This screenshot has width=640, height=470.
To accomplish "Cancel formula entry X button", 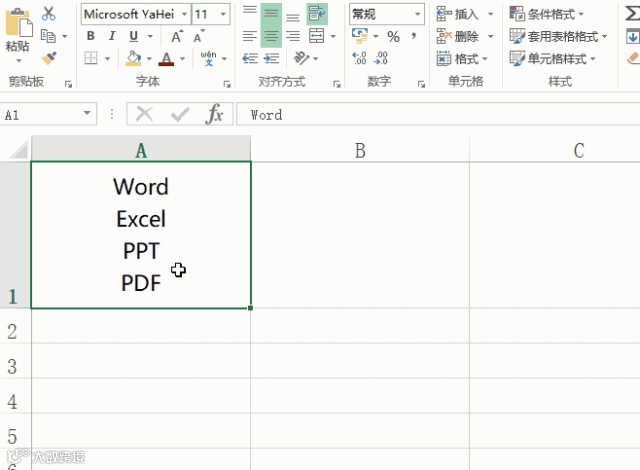I will point(144,114).
